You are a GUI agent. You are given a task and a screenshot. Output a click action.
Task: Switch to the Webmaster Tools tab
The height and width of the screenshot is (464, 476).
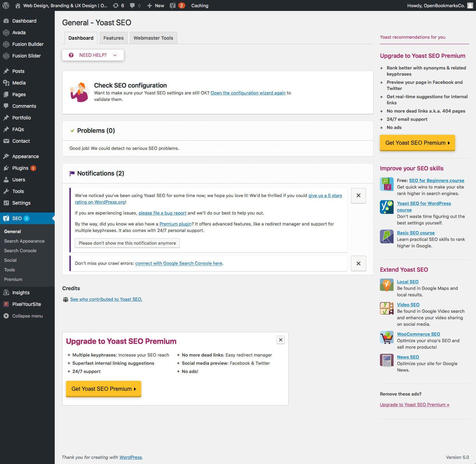(x=153, y=38)
